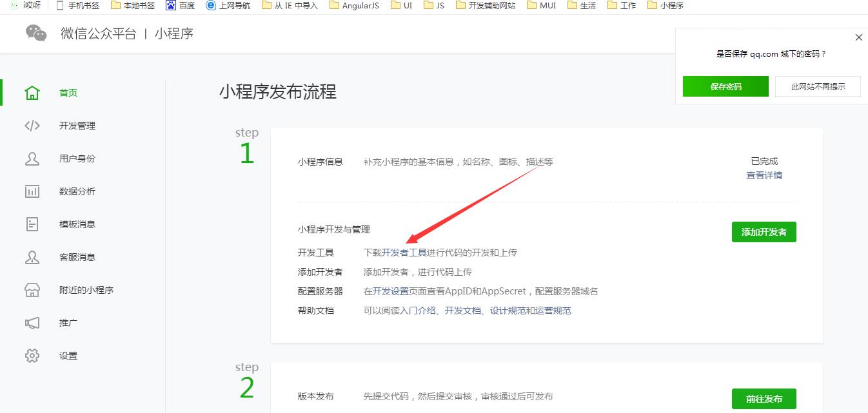Open the 入门介绍 help link
This screenshot has width=868, height=413.
tap(418, 311)
